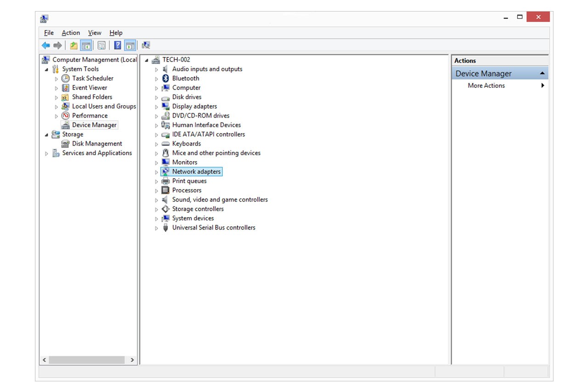Image resolution: width=588 pixels, height=392 pixels.
Task: Expand Services and Applications in sidebar
Action: 46,153
